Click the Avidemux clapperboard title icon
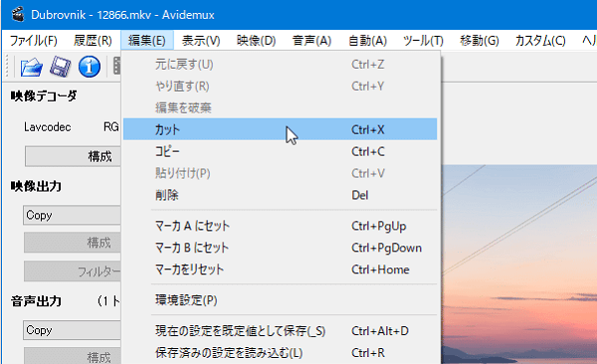This screenshot has width=597, height=364. pos(18,15)
